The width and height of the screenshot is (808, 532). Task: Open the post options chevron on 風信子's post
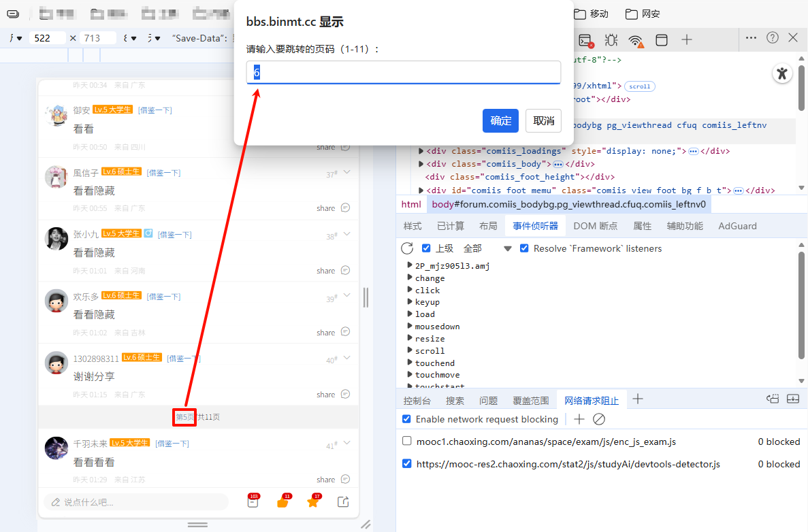346,172
